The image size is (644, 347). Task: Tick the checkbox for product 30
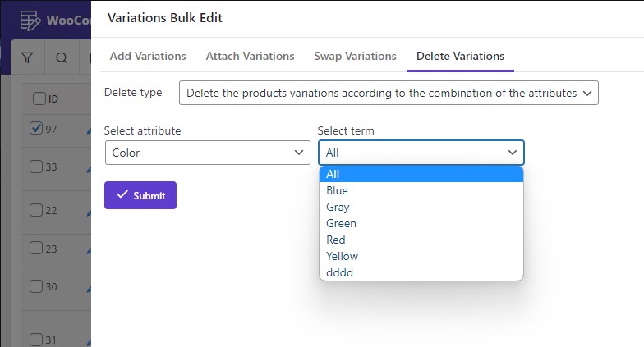pos(36,286)
